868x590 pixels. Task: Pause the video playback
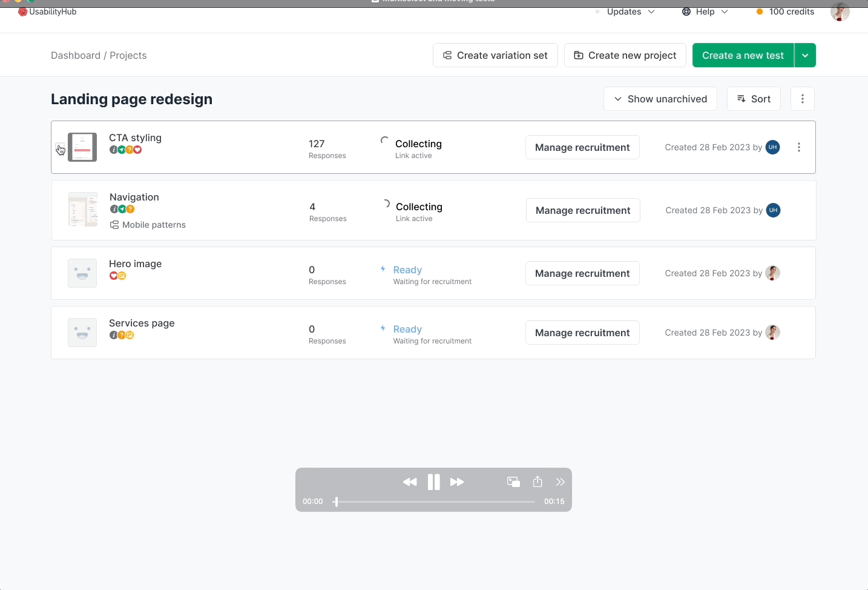point(433,482)
